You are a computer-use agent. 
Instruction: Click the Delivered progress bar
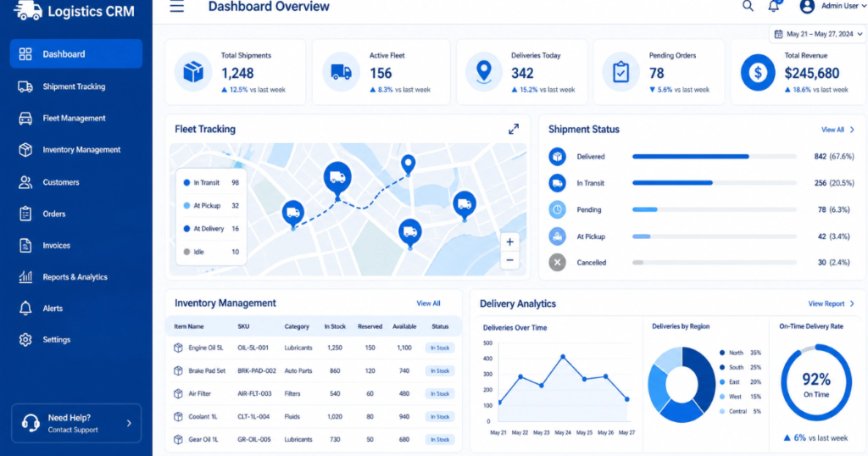(714, 157)
